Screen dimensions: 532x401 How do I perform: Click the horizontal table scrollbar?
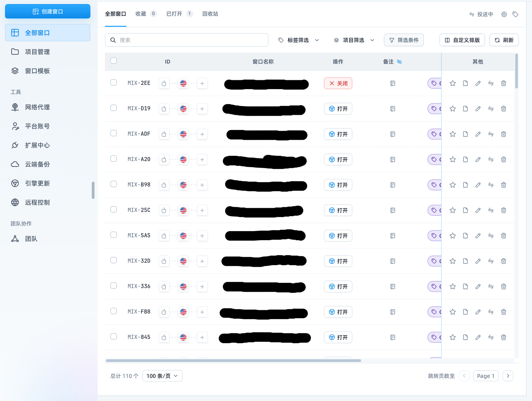[233, 361]
